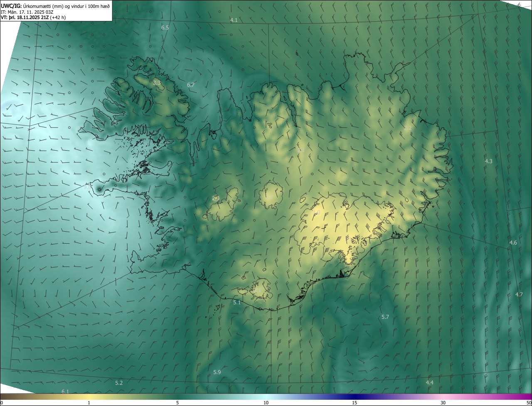
Task: Click the '1' tick on the color scale
Action: (x=89, y=403)
